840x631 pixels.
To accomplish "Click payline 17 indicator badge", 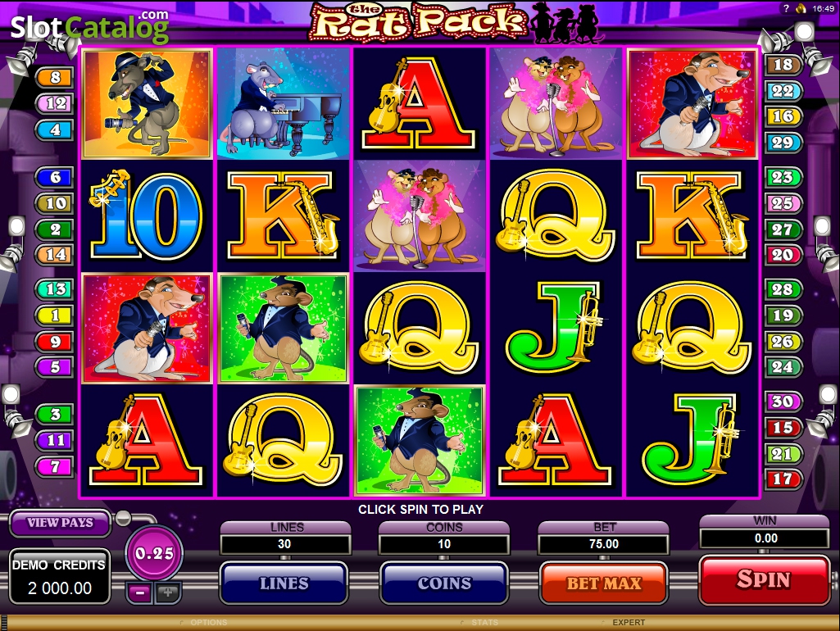I will pyautogui.click(x=783, y=479).
